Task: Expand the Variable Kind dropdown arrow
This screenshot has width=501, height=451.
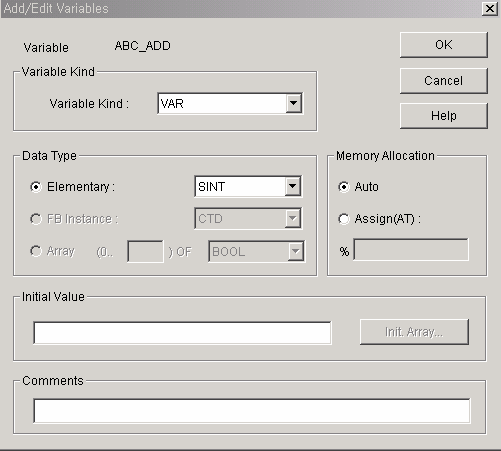Action: point(294,103)
